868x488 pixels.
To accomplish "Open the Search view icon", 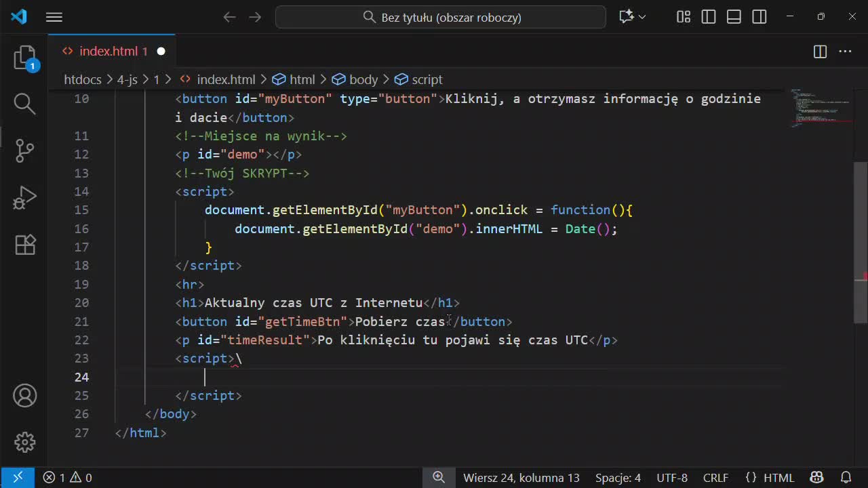I will (25, 104).
